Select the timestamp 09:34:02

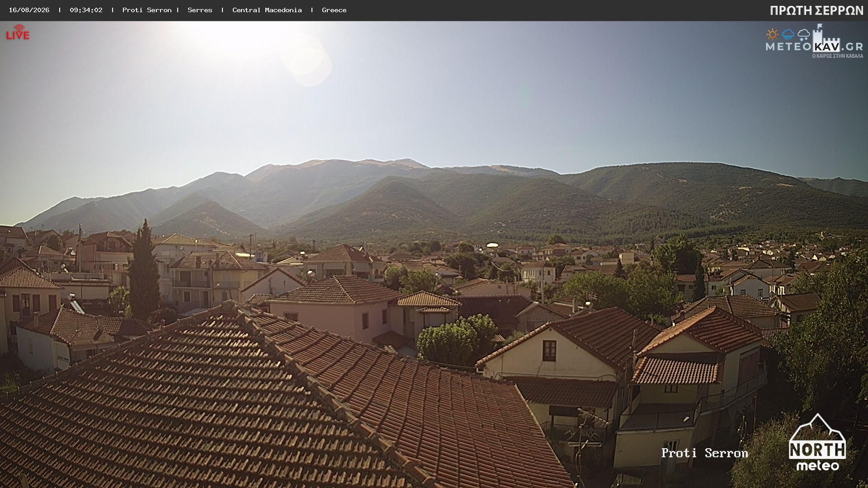tap(86, 10)
